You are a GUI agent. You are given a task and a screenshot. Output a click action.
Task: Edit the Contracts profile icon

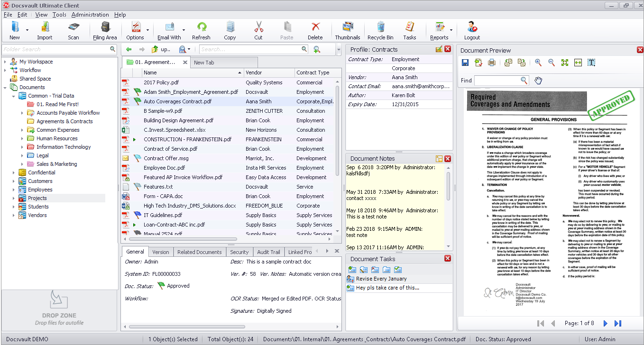tap(439, 49)
